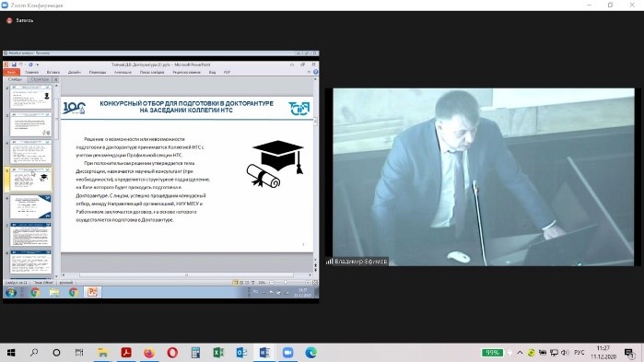Open Adobe Acrobat Reader in taskbar

pyautogui.click(x=126, y=353)
